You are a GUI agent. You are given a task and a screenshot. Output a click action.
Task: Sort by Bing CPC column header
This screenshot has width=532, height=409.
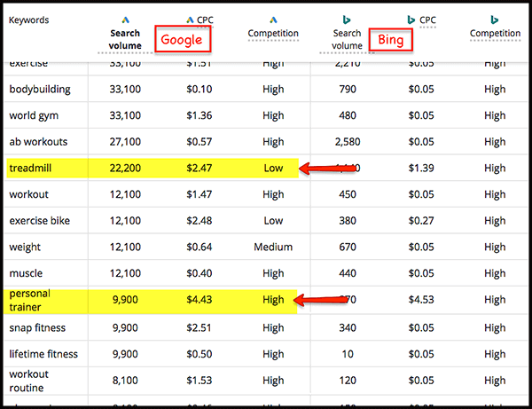[427, 20]
